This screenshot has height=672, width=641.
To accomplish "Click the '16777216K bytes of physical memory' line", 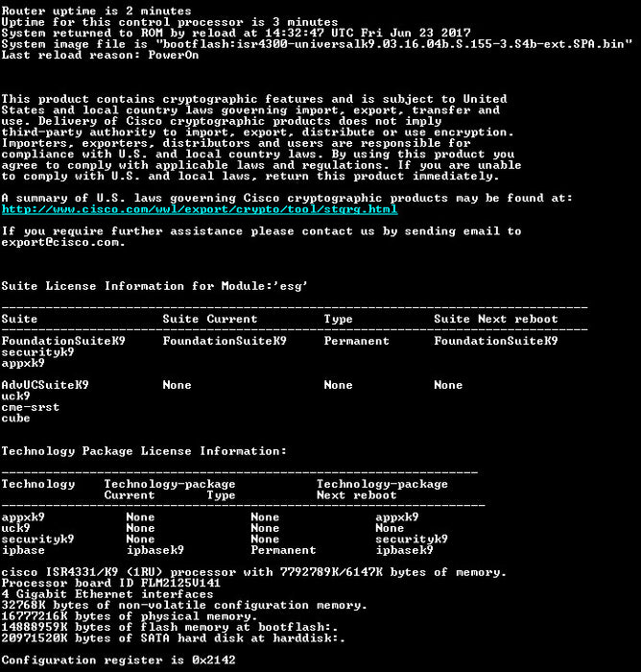I will [x=129, y=616].
